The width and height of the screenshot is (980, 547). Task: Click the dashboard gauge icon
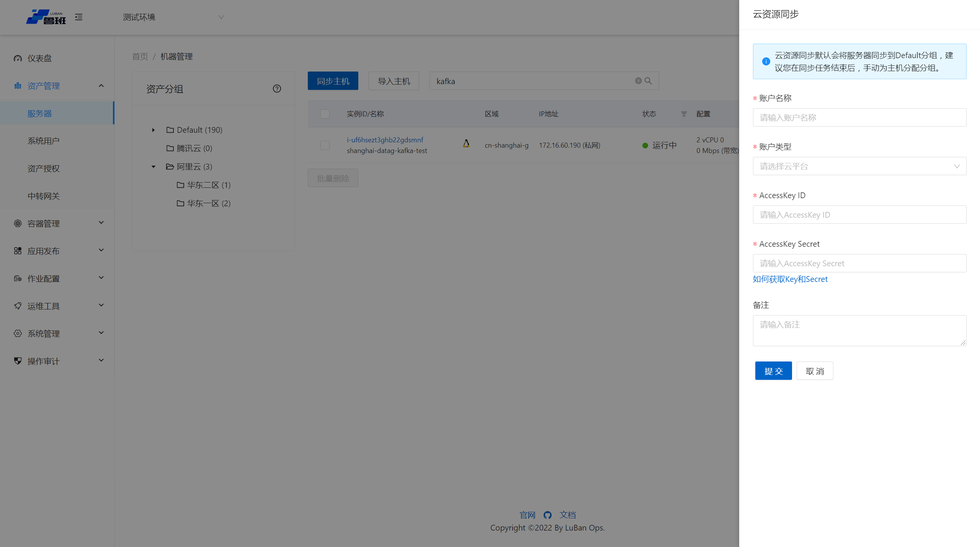[x=18, y=58]
